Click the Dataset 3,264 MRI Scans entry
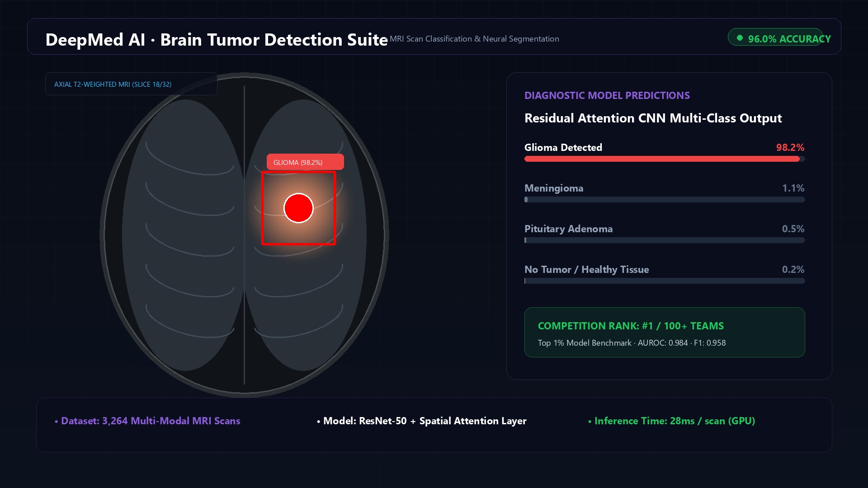Viewport: 868px width, 488px height. pos(147,421)
